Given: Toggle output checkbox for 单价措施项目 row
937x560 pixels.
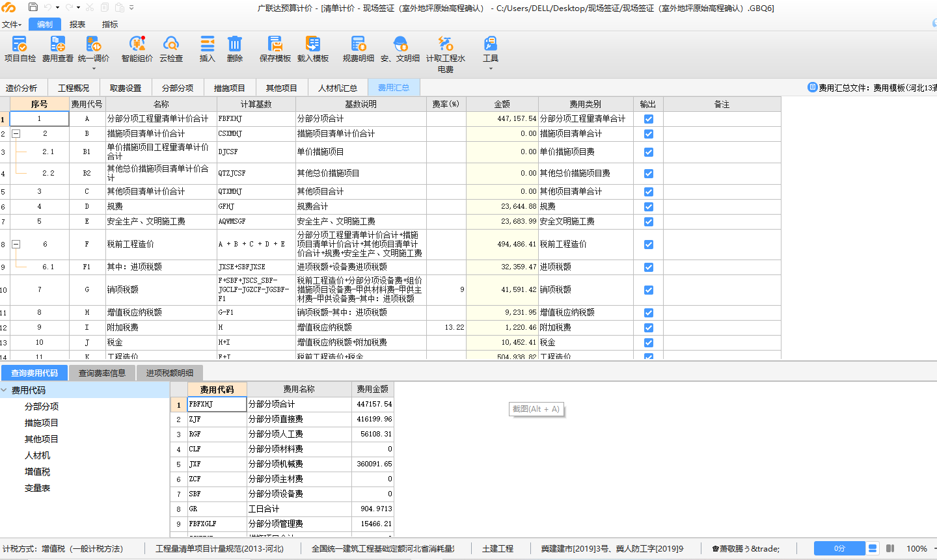Looking at the screenshot, I should click(x=649, y=152).
